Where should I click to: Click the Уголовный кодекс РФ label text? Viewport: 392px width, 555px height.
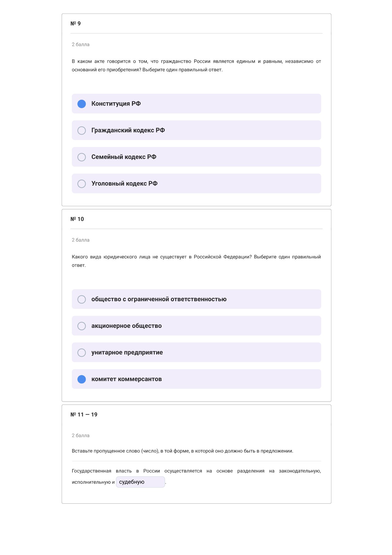[124, 183]
